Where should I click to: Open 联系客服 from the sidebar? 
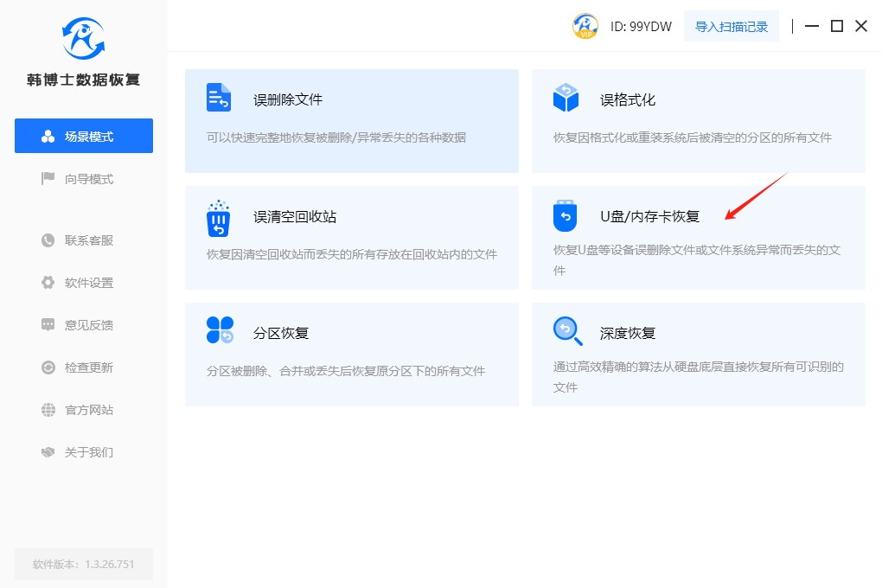[84, 240]
